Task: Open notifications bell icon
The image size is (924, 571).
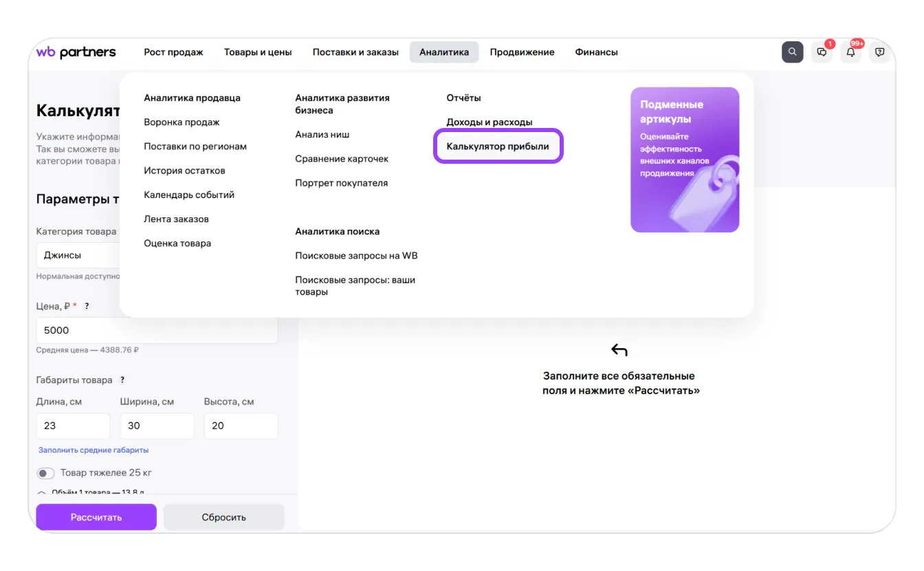Action: (x=851, y=52)
